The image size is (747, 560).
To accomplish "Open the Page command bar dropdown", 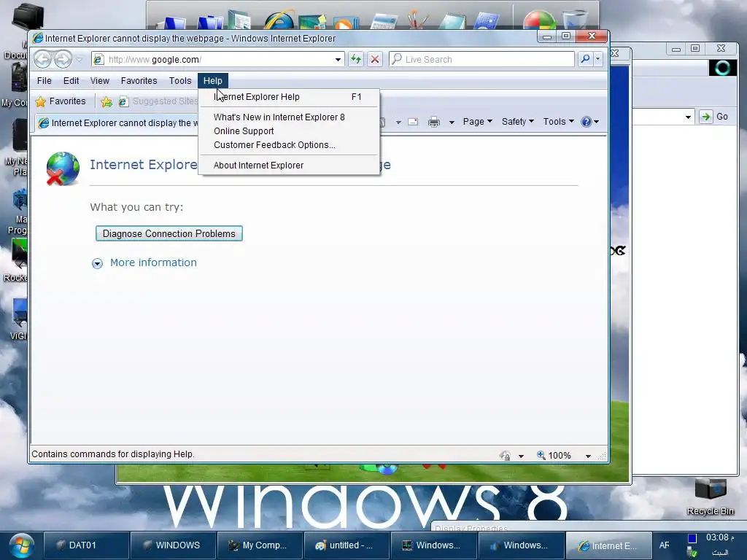I will (x=477, y=122).
